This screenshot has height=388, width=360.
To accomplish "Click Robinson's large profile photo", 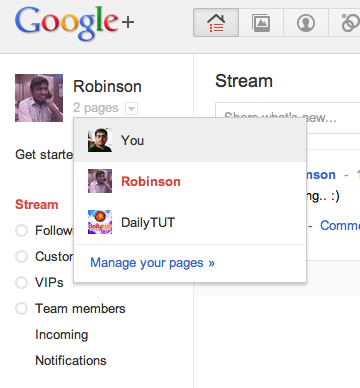I will coord(39,98).
